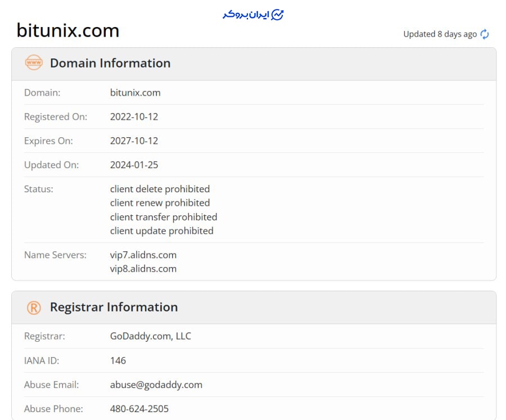Click the Status: label

[x=38, y=189]
